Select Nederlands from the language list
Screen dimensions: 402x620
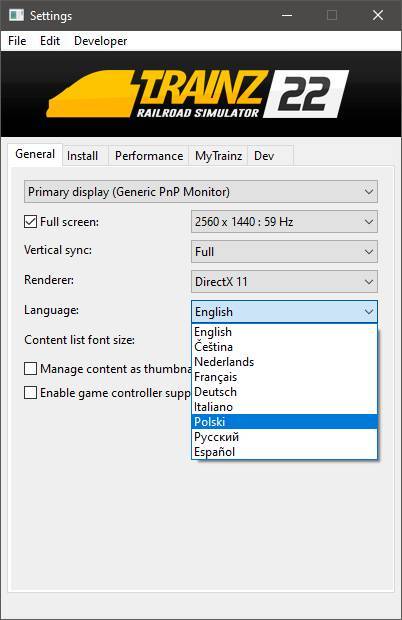click(284, 362)
